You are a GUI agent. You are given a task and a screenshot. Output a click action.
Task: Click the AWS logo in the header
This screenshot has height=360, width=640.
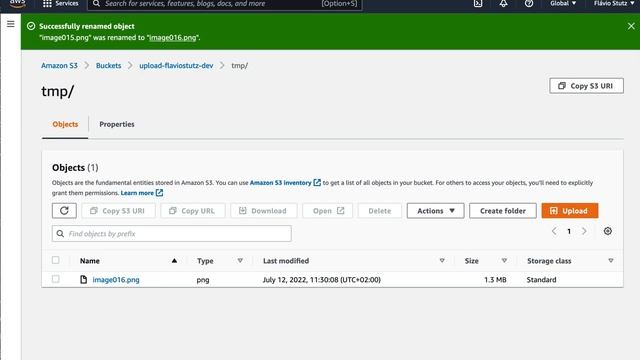pos(18,3)
